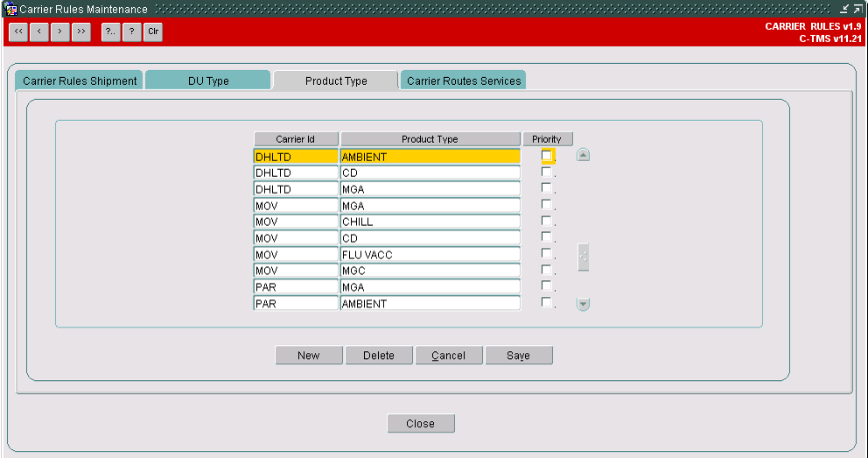Click the '?..' query toolbar button
Image resolution: width=868 pixels, height=458 pixels.
pyautogui.click(x=111, y=32)
